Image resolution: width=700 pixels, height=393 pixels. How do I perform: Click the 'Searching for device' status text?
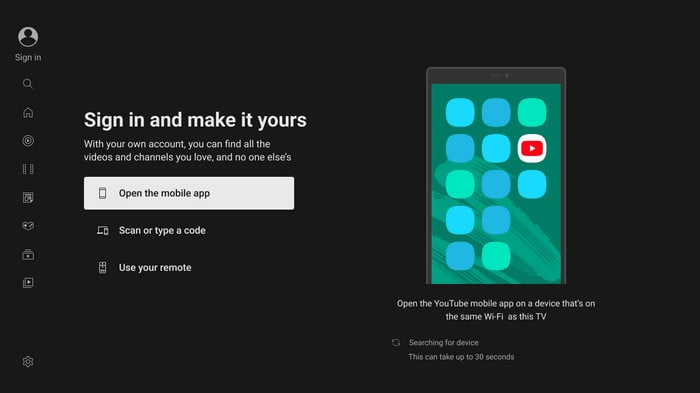443,343
